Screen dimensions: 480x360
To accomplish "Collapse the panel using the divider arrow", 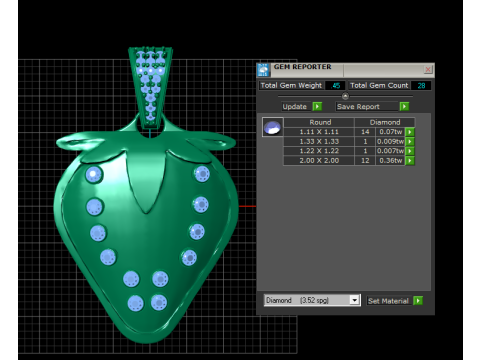I will tap(345, 96).
